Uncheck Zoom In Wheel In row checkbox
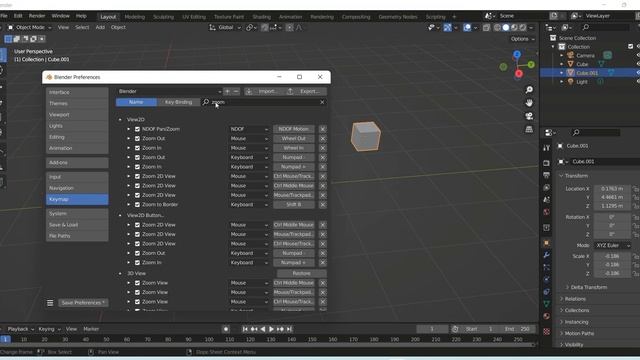 coord(138,148)
